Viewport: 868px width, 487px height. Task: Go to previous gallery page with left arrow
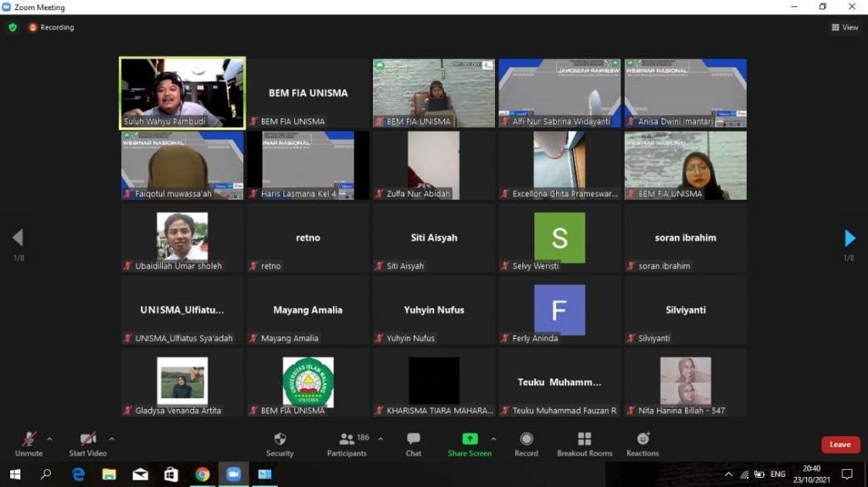(18, 238)
